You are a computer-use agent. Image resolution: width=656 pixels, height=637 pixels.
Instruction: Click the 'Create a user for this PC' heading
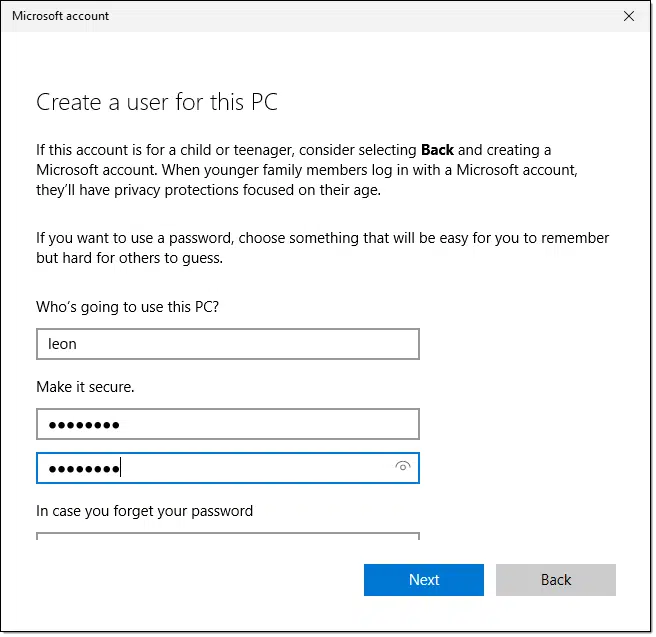(157, 102)
